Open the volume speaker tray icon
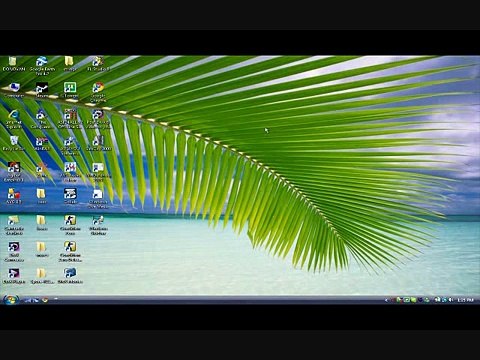Screen dimensions: 480x360 [451, 300]
